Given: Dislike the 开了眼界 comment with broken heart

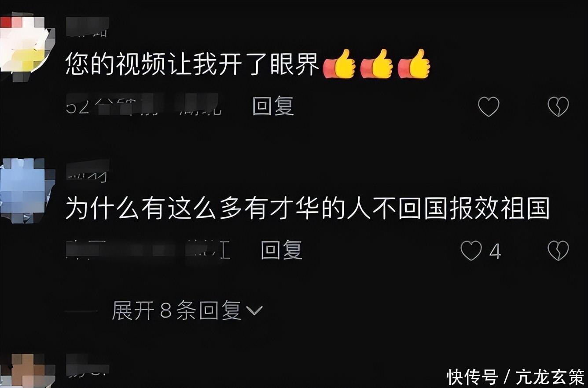Looking at the screenshot, I should [558, 106].
